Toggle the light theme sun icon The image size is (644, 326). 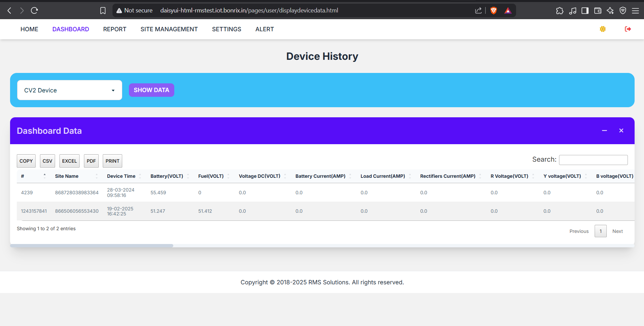point(603,29)
